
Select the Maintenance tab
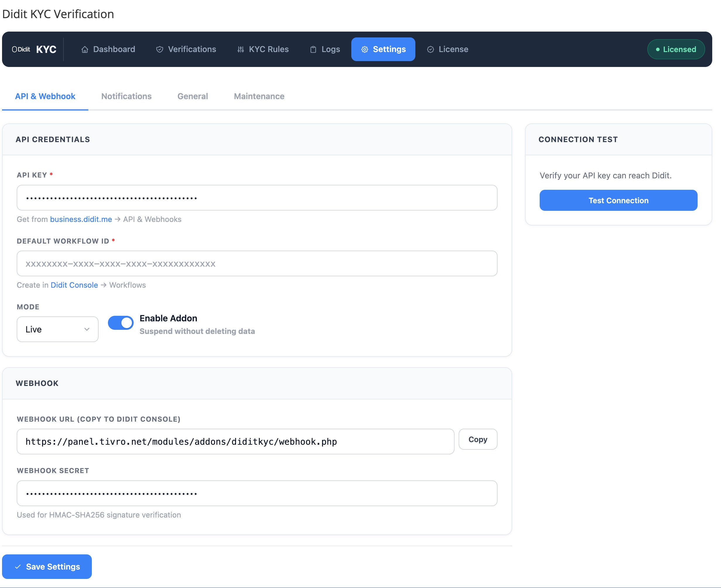(x=259, y=96)
